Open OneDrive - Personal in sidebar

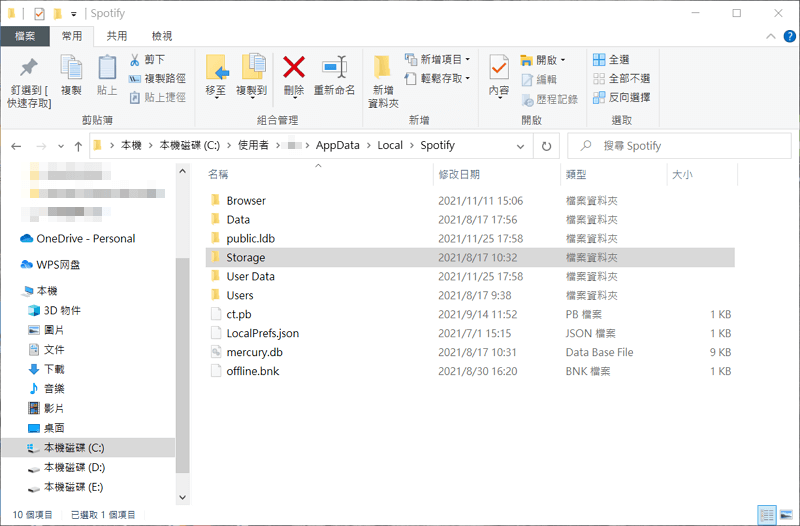pyautogui.click(x=78, y=238)
